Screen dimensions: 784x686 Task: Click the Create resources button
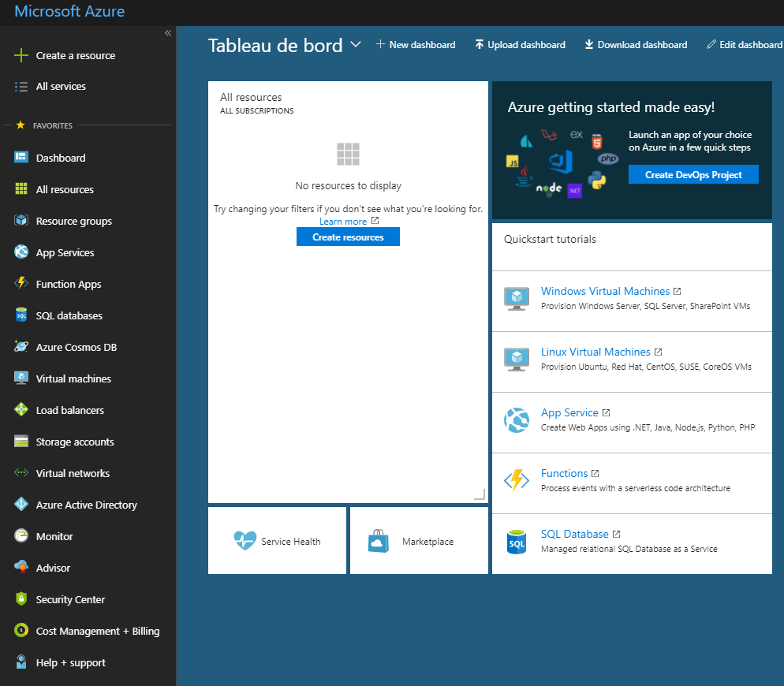click(348, 237)
